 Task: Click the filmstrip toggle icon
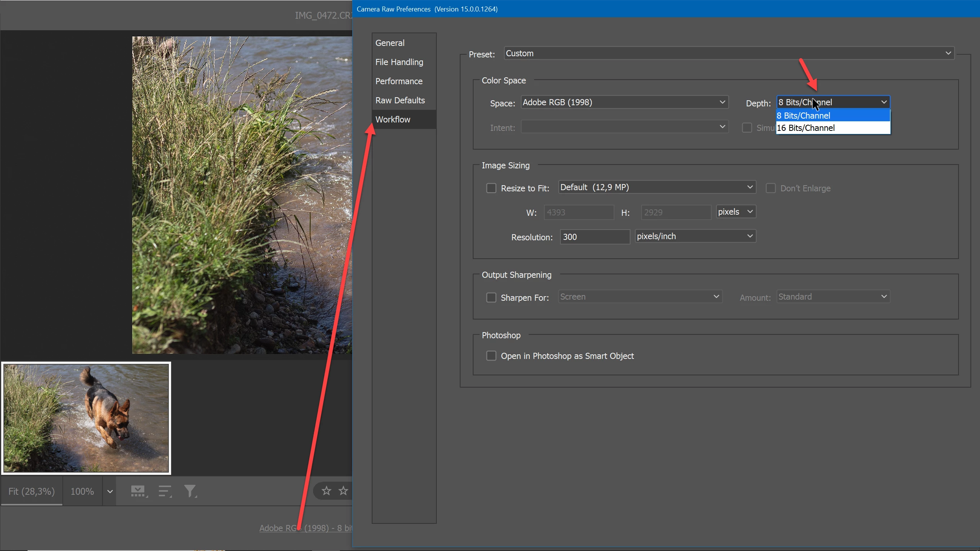click(x=138, y=491)
